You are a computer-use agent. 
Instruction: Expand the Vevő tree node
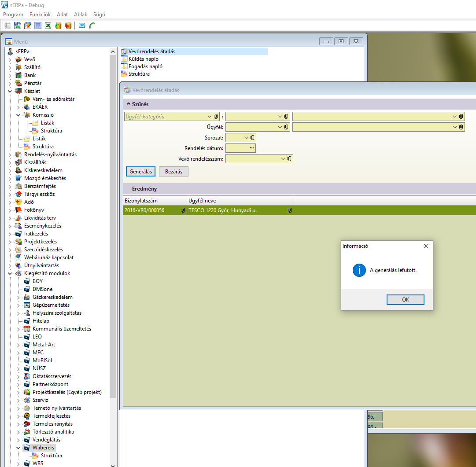10,59
